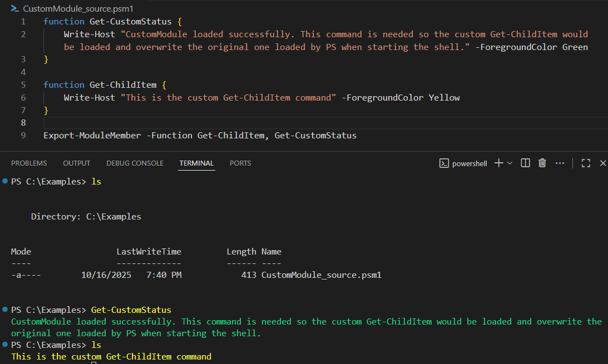
Task: Click the command decoration circle beside Get-CustomStatus
Action: (5, 310)
